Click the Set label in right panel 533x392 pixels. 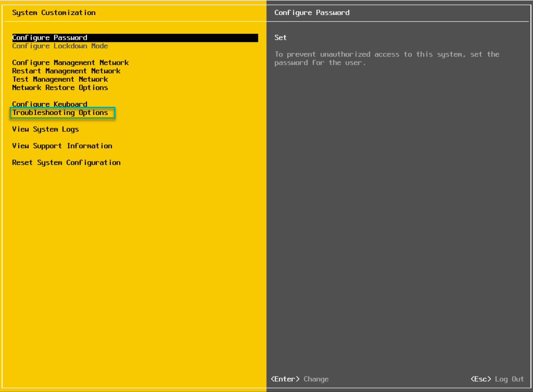coord(280,37)
